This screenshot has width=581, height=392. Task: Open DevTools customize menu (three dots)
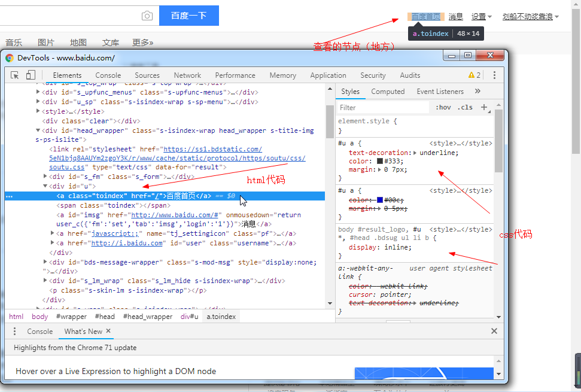coord(494,75)
